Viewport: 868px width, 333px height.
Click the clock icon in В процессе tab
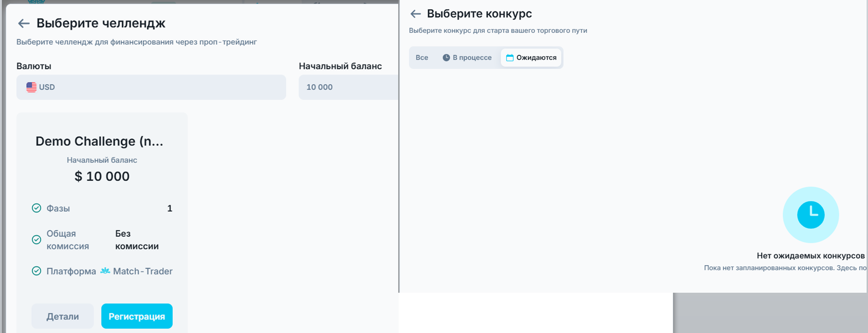pos(446,58)
